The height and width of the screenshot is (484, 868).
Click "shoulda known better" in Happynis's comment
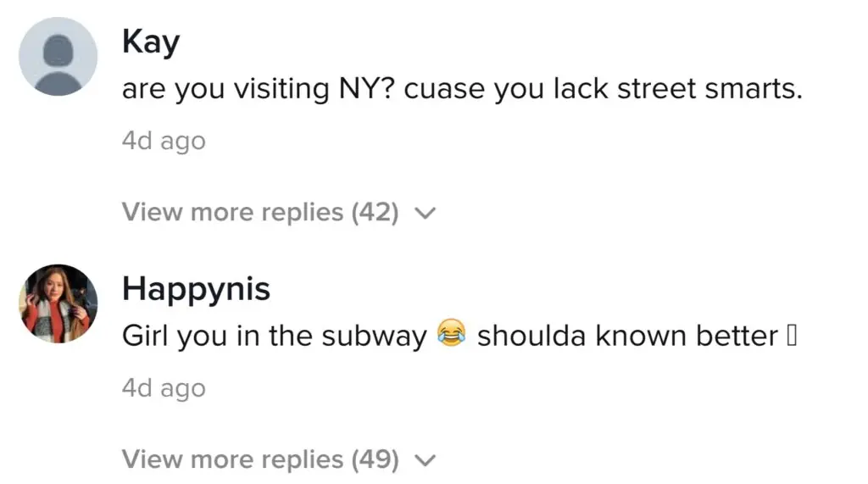point(627,337)
